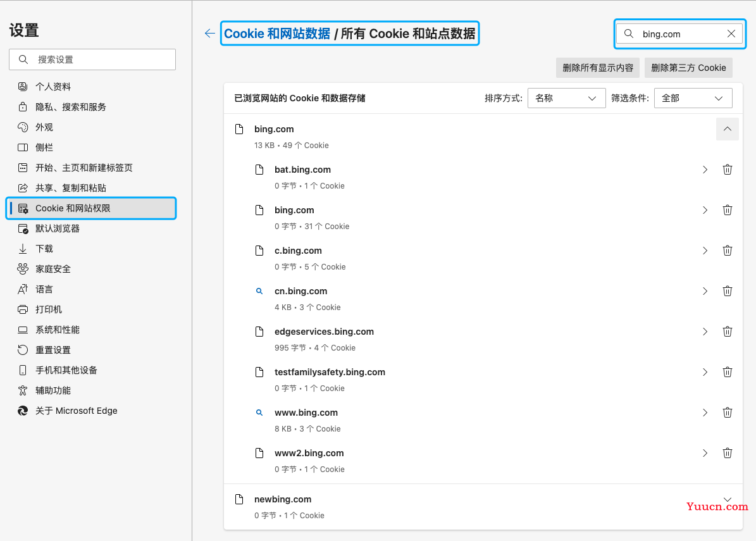Delete edgeservices.bing.com cookies via trash icon
Viewport: 756px width, 541px height.
pyautogui.click(x=728, y=332)
